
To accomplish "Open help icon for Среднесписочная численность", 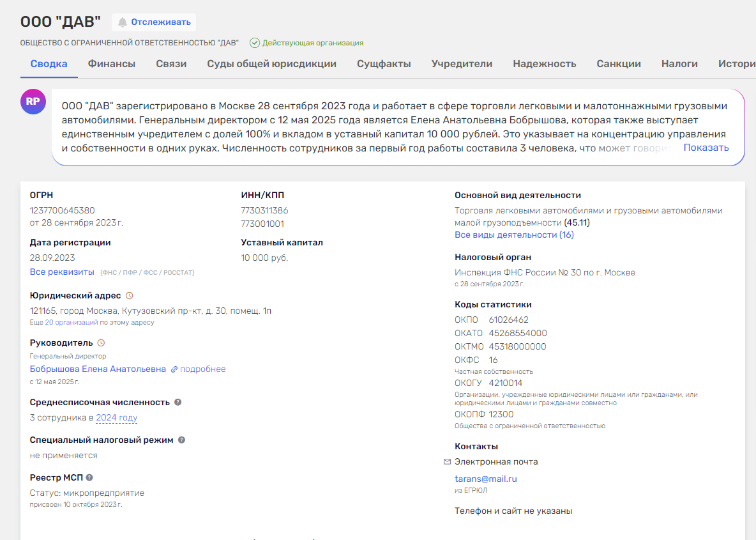I will coord(178,403).
